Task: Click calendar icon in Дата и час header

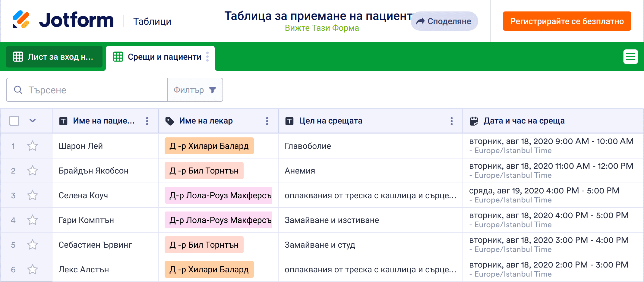Action: coord(474,121)
